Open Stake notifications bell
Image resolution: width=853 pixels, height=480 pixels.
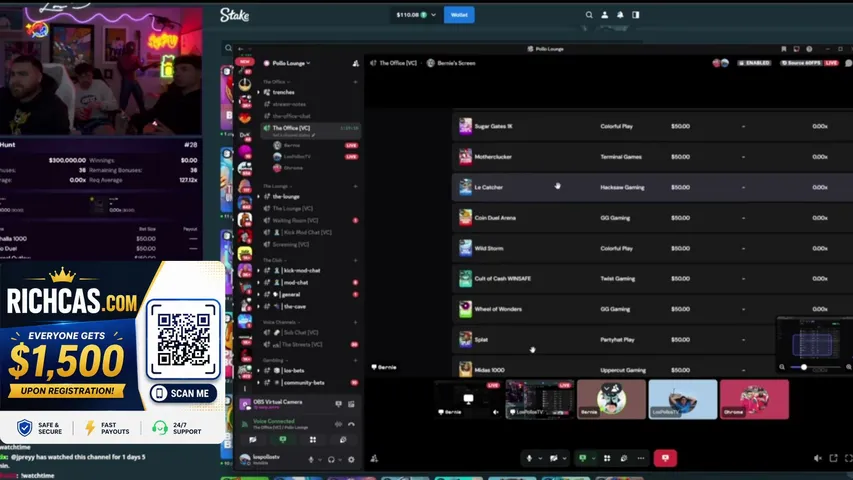[620, 15]
